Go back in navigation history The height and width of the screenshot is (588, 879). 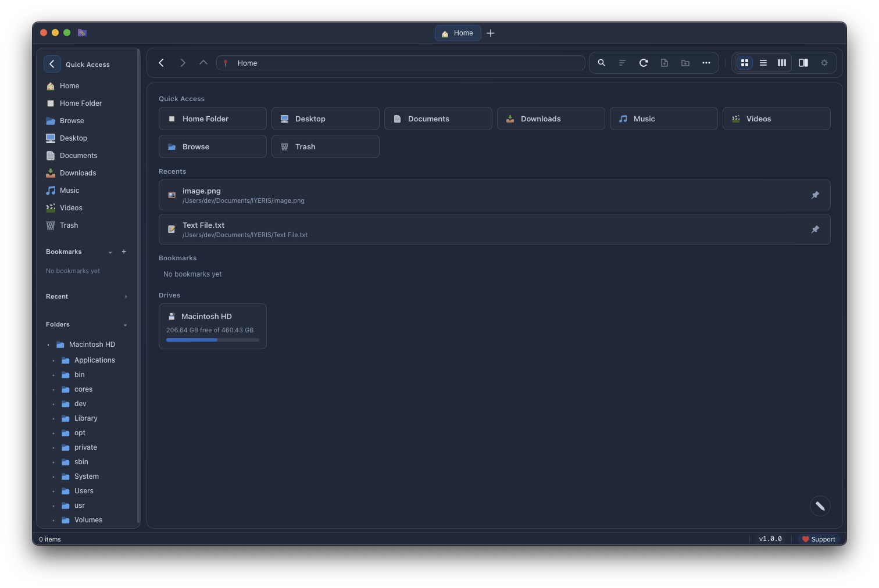161,63
